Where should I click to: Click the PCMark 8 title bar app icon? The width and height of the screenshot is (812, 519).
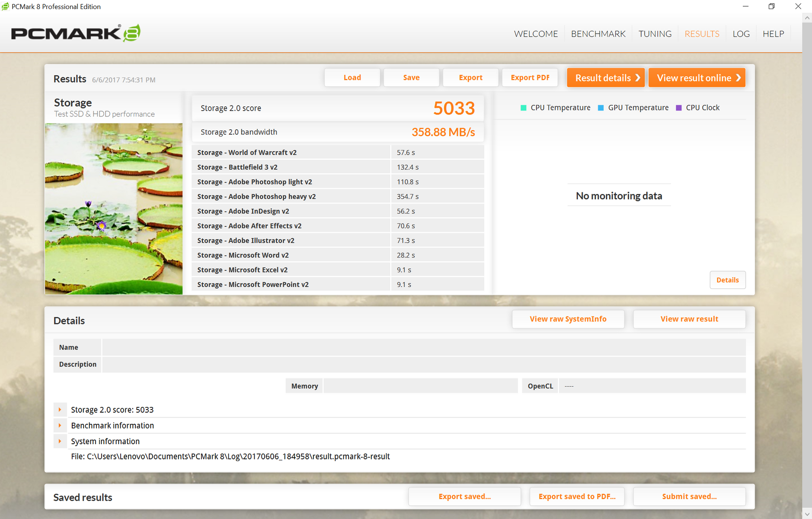[5, 6]
